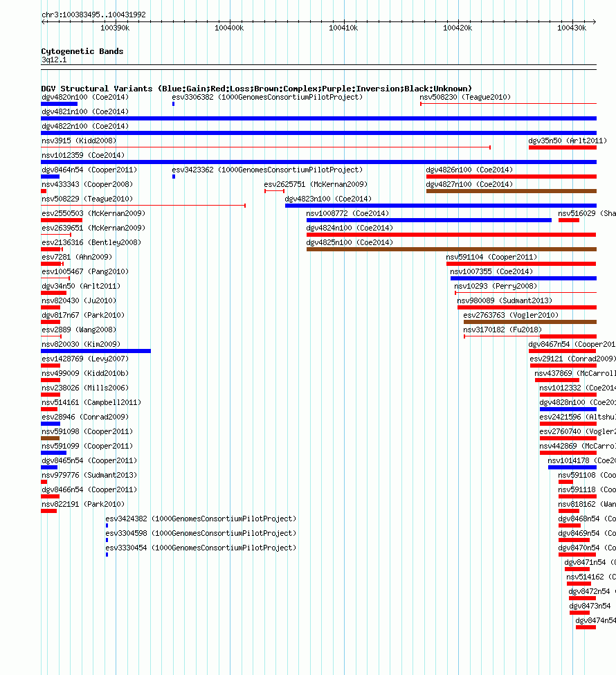
Task: Click nsv1012359 (Coe2014) label
Action: tap(82, 155)
